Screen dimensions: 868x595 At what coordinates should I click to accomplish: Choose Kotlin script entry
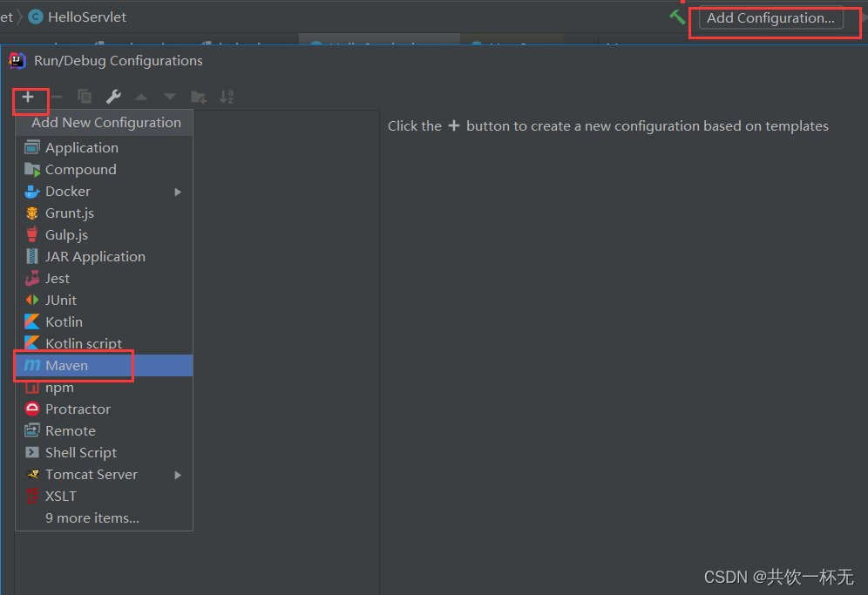click(x=104, y=344)
